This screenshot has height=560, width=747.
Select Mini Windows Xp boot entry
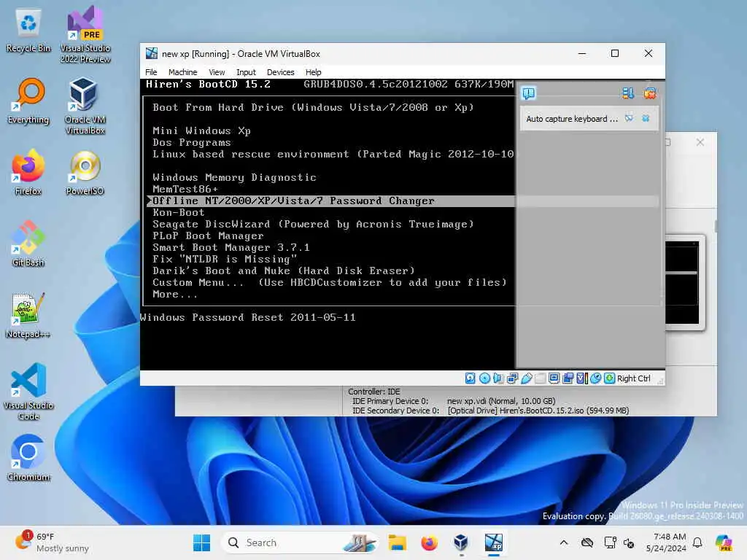tap(201, 131)
